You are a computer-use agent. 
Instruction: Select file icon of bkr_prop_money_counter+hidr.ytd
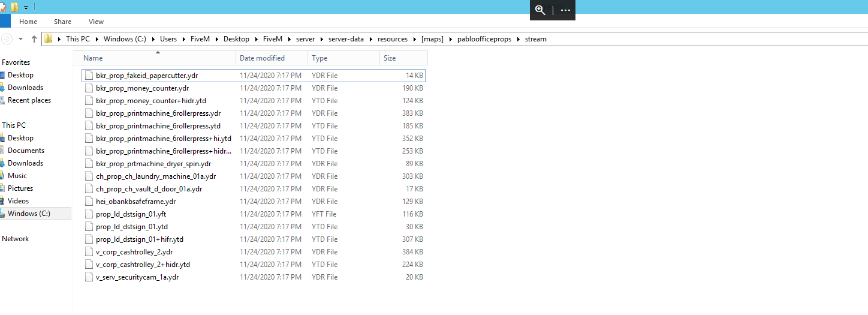point(89,101)
